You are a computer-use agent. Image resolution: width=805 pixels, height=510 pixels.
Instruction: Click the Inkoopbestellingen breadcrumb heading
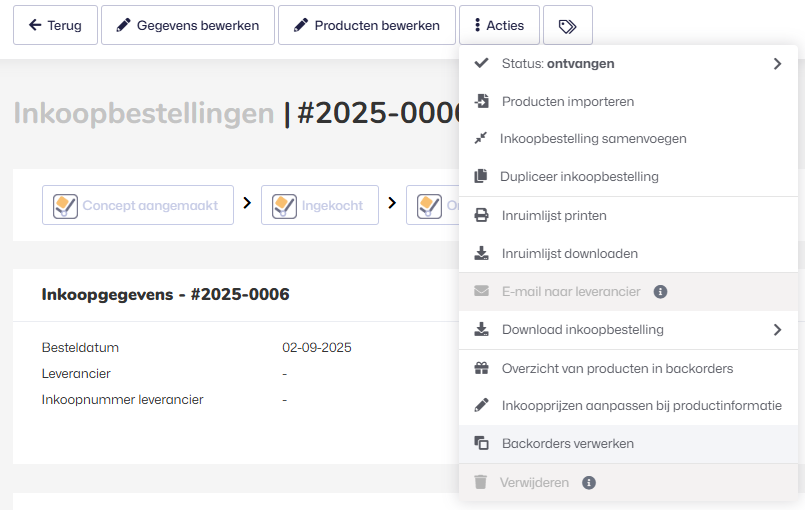pos(143,113)
